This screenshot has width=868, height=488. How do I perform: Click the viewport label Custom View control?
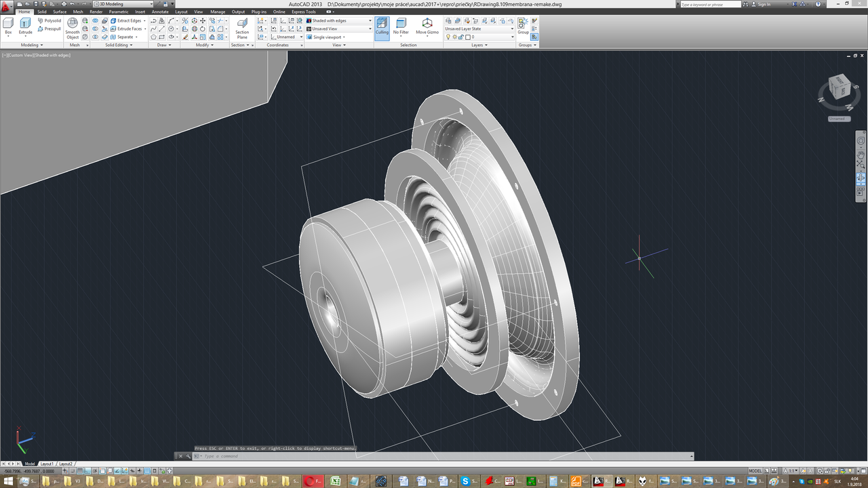(x=20, y=55)
